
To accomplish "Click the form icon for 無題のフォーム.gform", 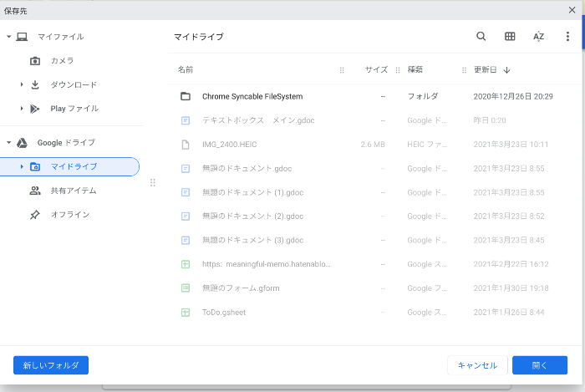I will pos(186,288).
